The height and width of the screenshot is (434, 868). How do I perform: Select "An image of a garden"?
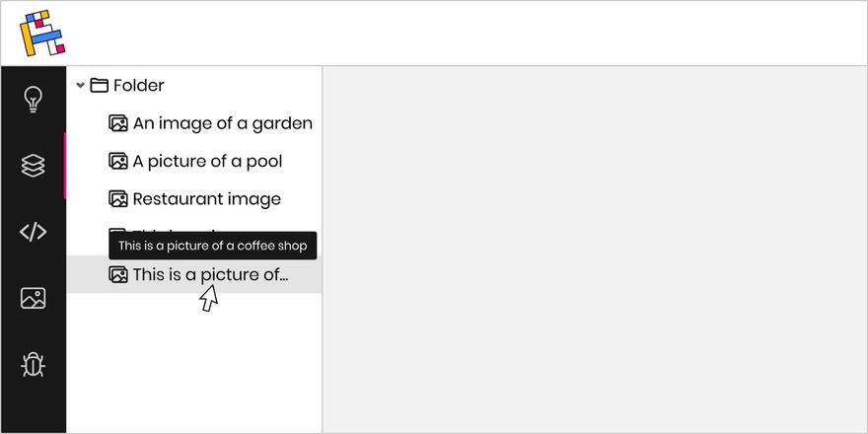point(222,123)
